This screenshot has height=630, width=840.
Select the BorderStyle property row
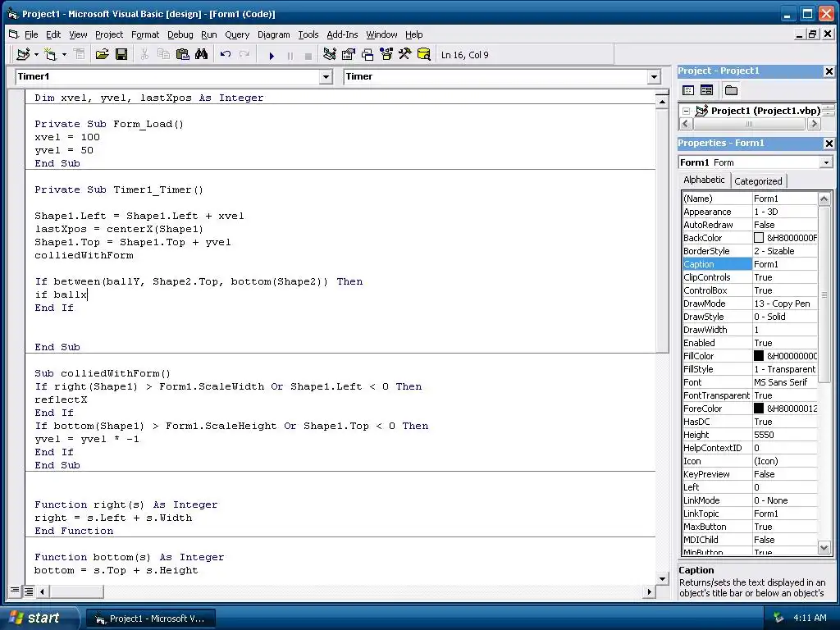tap(750, 251)
